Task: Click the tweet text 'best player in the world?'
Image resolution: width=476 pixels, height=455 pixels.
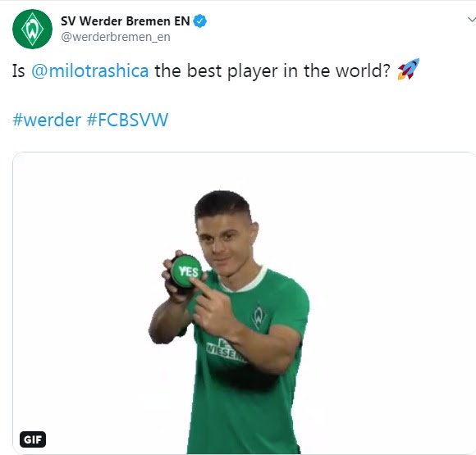Action: coord(288,71)
